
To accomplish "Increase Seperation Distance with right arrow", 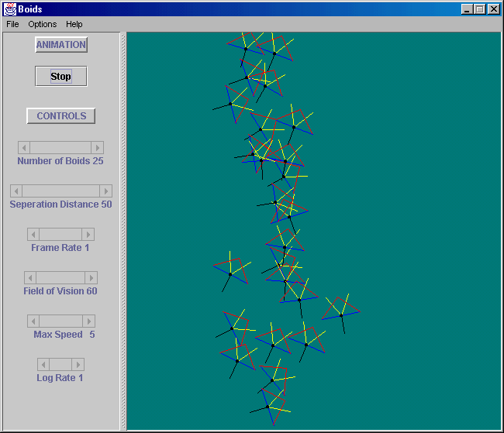I will coord(105,191).
